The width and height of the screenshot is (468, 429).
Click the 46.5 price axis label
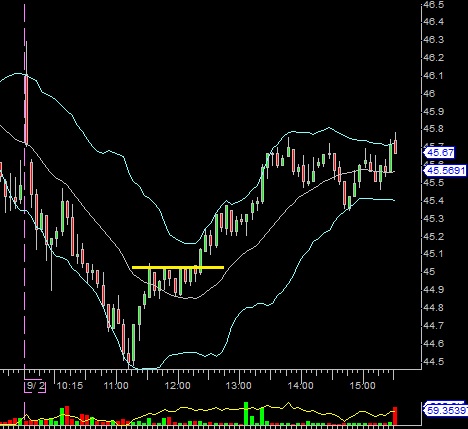[433, 5]
